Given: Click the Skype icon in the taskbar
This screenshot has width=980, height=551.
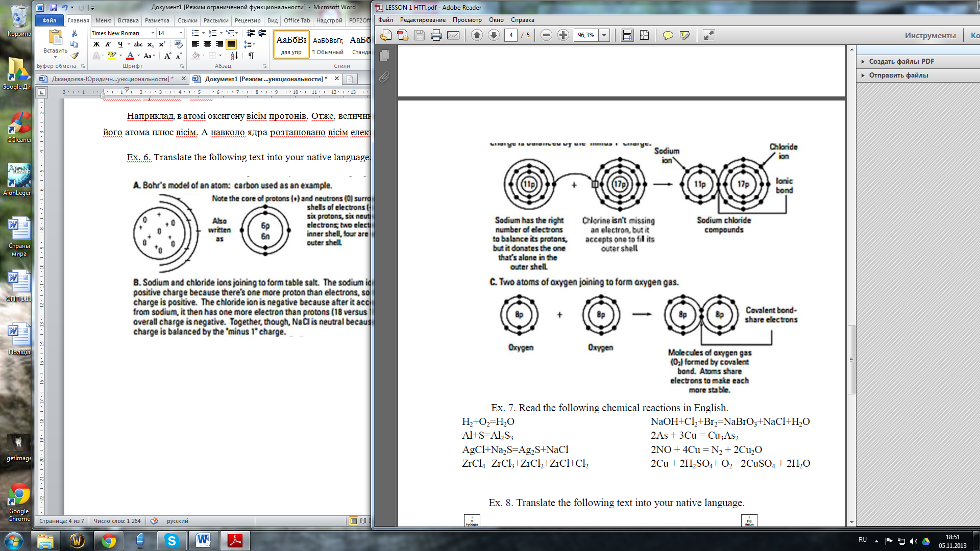Looking at the screenshot, I should [x=171, y=541].
